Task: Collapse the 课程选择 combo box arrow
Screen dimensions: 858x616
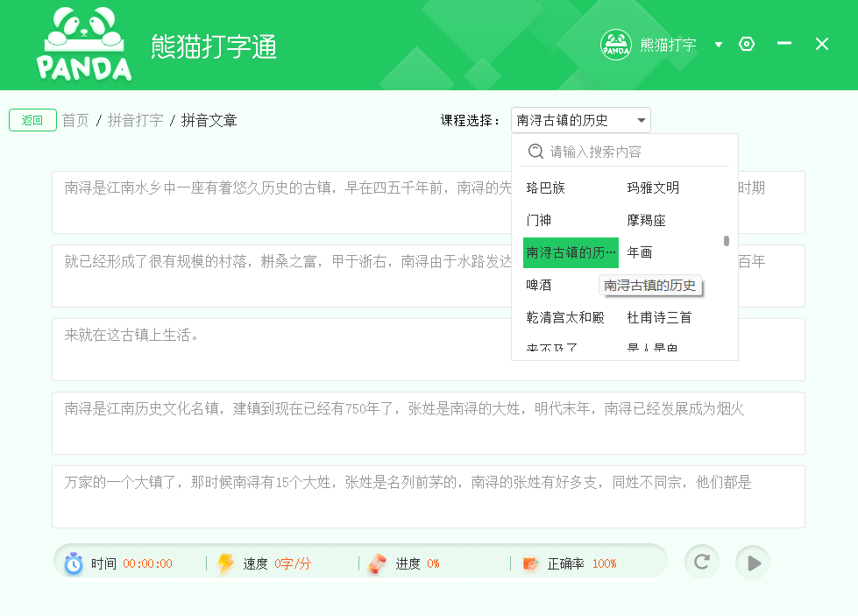Action: 641,120
